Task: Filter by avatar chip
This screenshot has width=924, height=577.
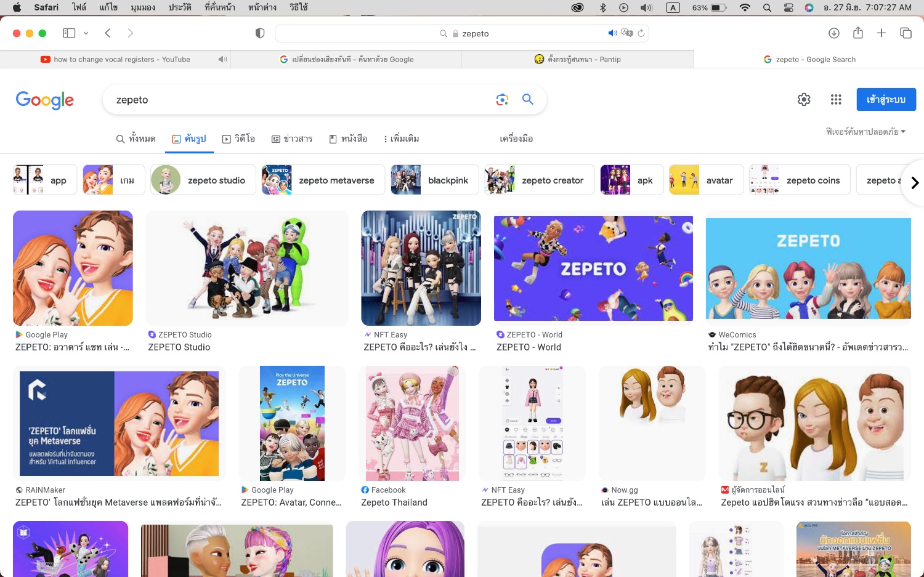Action: [707, 180]
